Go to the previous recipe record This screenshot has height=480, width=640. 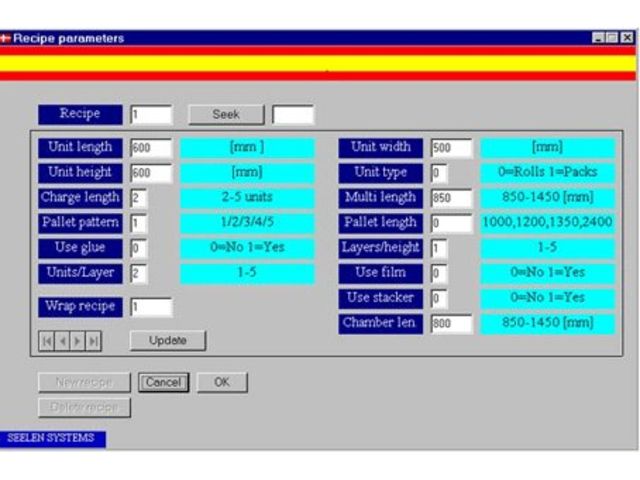[x=62, y=341]
